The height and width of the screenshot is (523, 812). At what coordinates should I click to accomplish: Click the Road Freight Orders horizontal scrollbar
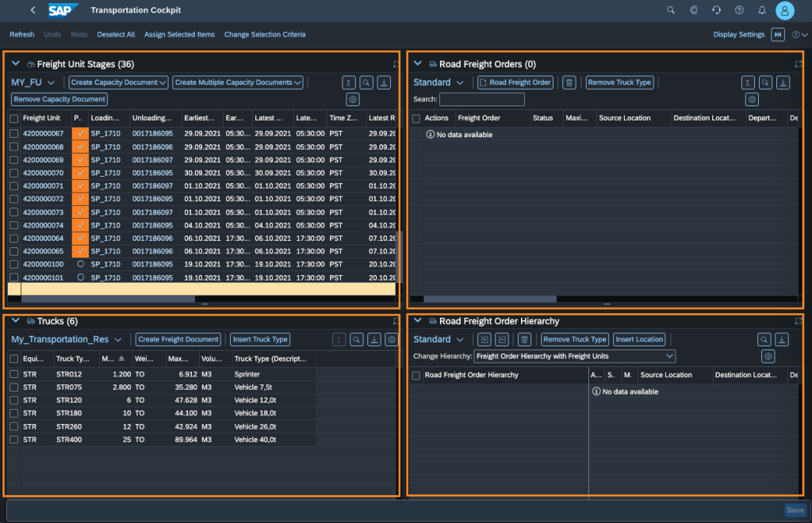(490, 299)
